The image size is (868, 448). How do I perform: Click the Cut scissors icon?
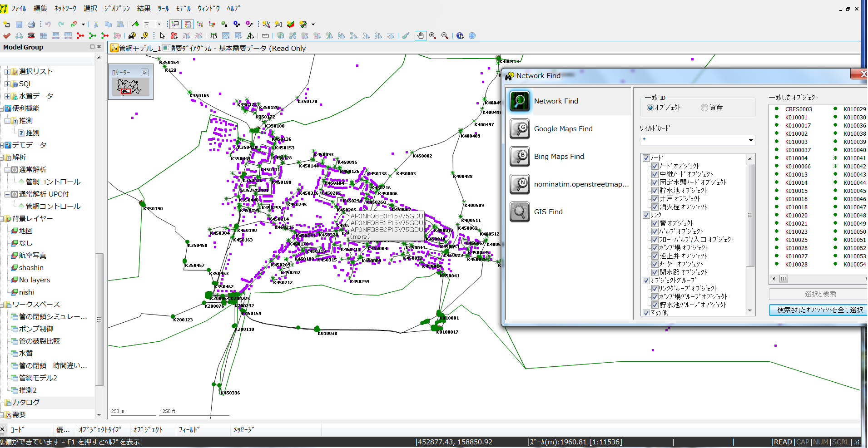[x=96, y=24]
